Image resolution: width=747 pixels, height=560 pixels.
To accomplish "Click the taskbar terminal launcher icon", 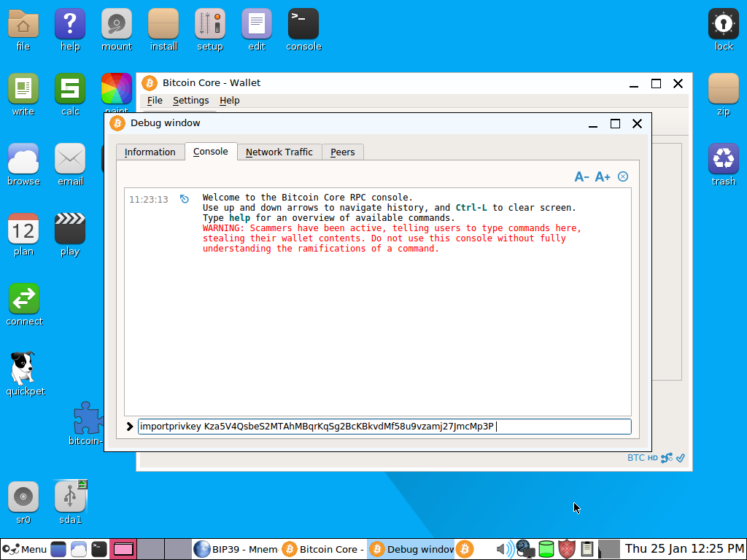I will [x=99, y=549].
